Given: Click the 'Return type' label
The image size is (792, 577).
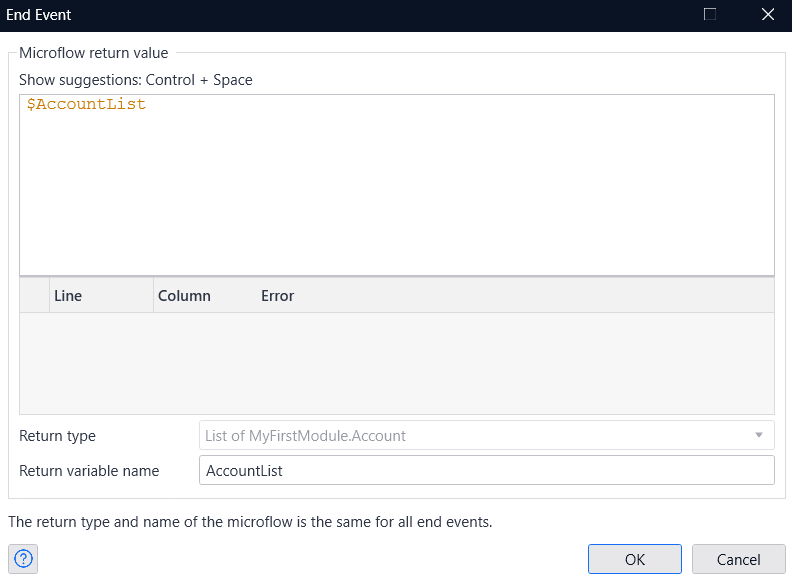Looking at the screenshot, I should pos(58,436).
